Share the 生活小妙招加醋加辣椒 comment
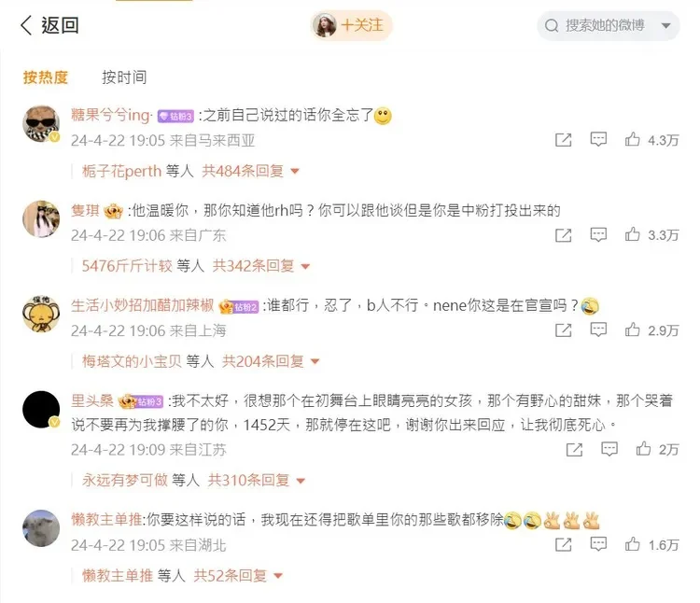This screenshot has width=700, height=603. (x=563, y=330)
